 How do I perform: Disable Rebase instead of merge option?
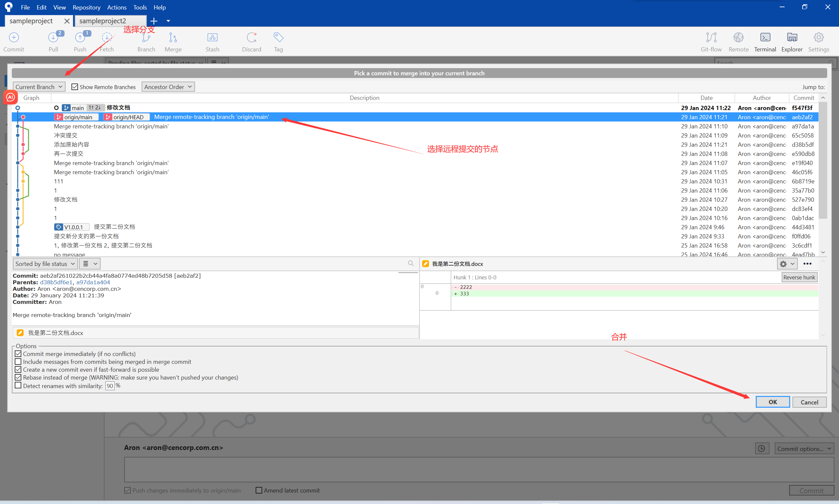pyautogui.click(x=18, y=377)
